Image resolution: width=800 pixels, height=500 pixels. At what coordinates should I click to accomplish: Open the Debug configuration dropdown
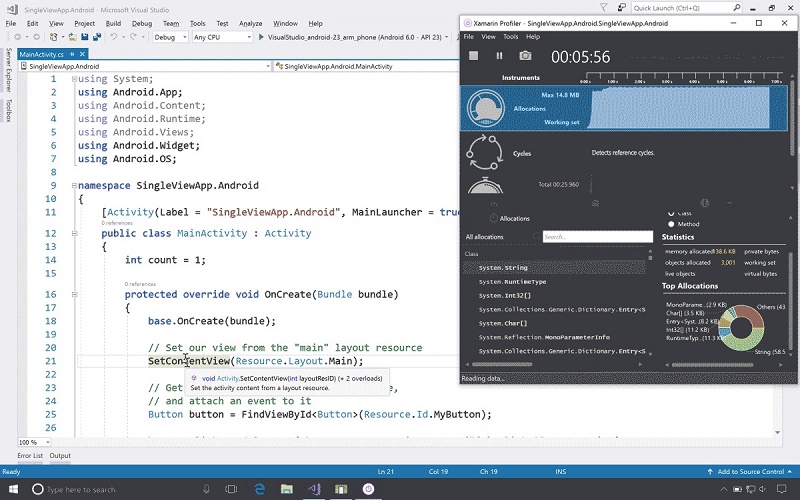click(170, 37)
